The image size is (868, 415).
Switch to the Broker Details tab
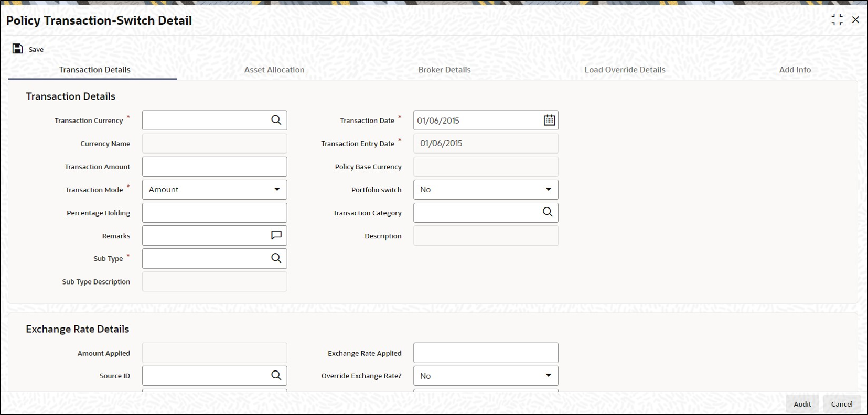coord(444,70)
